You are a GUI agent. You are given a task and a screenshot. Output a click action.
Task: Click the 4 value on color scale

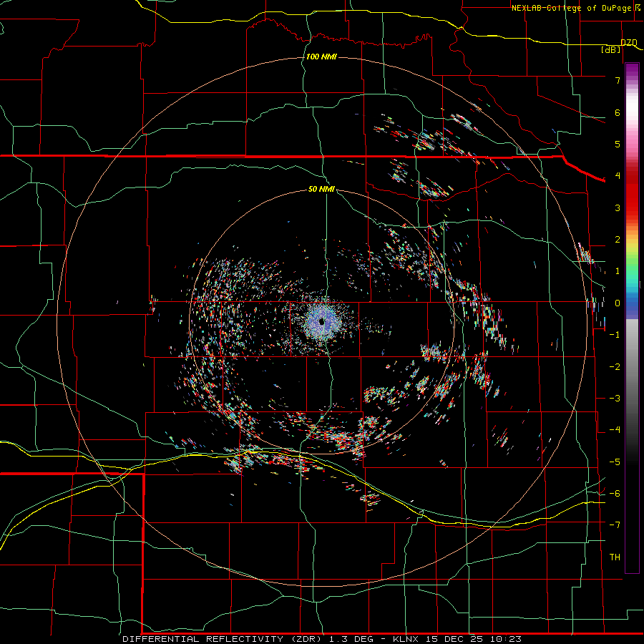(x=618, y=175)
